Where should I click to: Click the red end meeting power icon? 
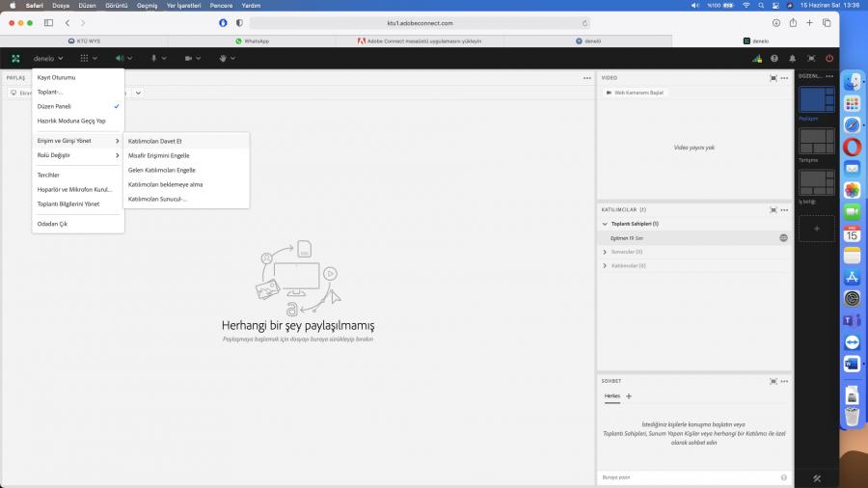click(x=829, y=58)
